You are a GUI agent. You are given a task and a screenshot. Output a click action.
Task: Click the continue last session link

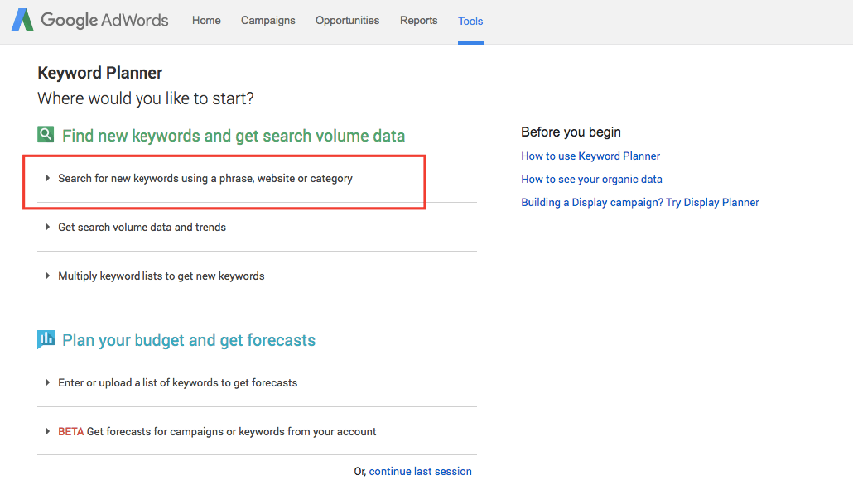[x=420, y=471]
